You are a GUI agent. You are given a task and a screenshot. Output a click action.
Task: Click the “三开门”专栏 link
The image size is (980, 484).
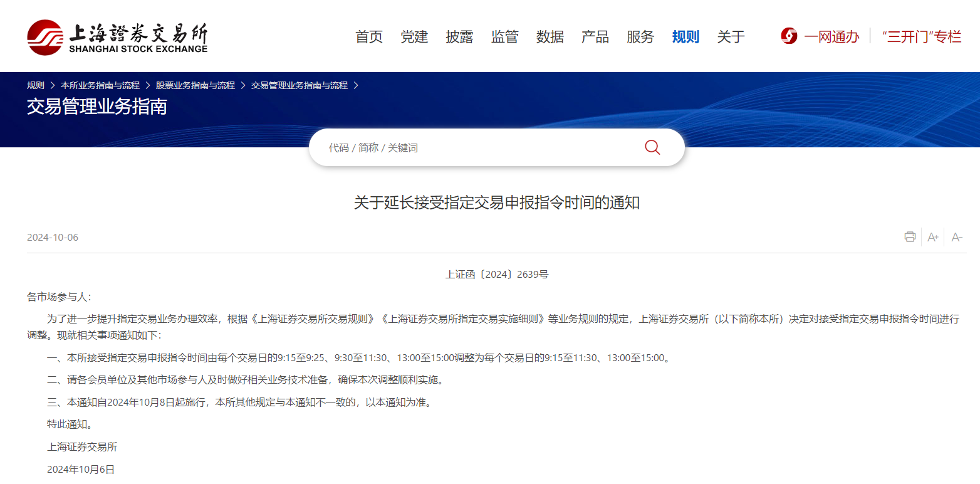921,37
